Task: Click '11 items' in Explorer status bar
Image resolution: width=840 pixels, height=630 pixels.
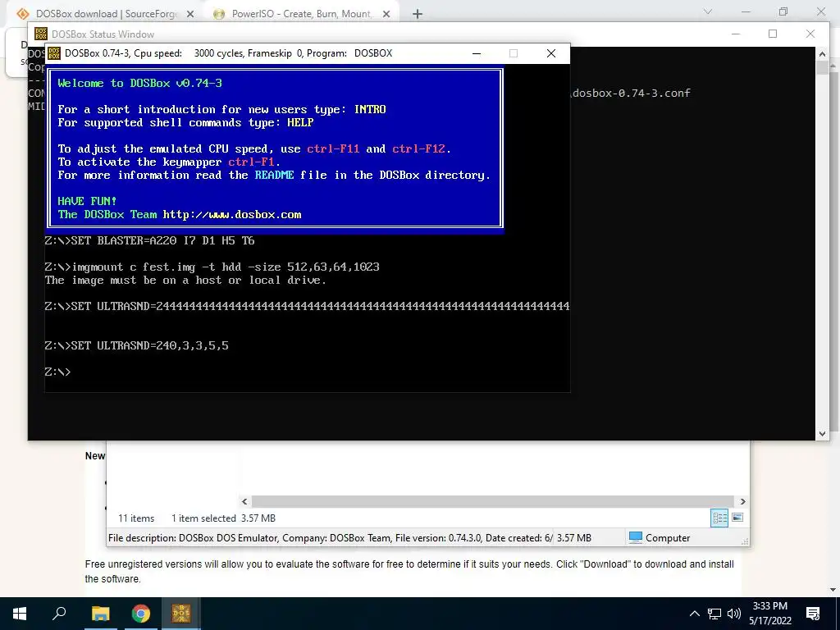Action: (x=136, y=518)
